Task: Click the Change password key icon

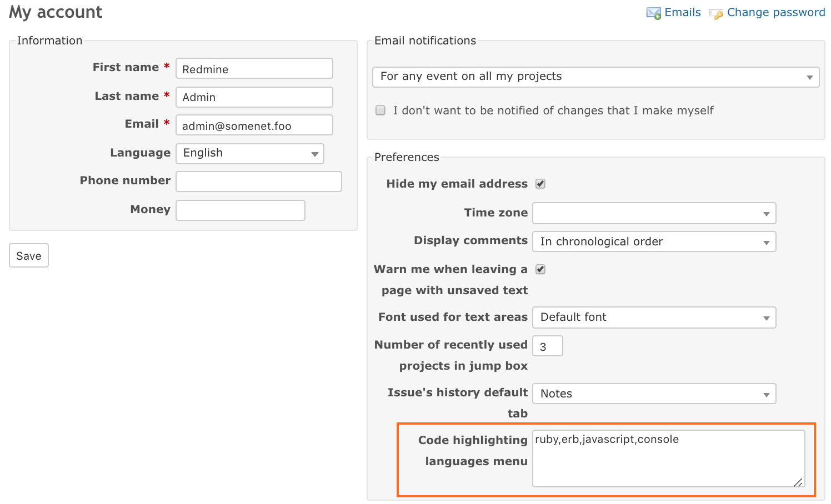Action: 716,14
